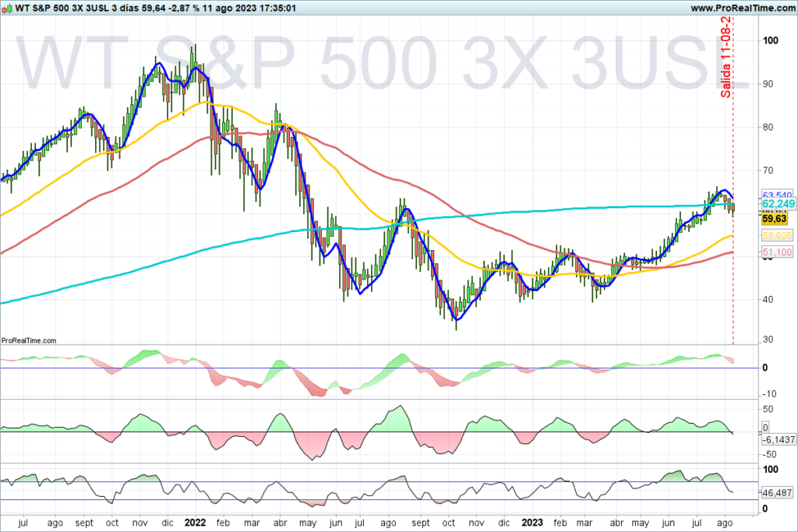The height and width of the screenshot is (532, 798).
Task: Click the 30 level on the price axis
Action: pos(768,340)
